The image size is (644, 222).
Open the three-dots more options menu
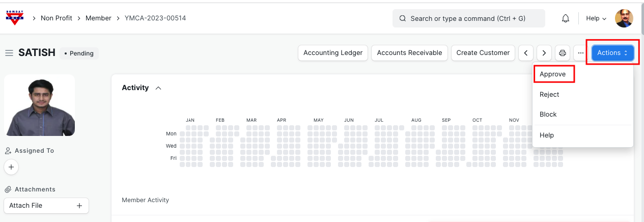[x=580, y=53]
